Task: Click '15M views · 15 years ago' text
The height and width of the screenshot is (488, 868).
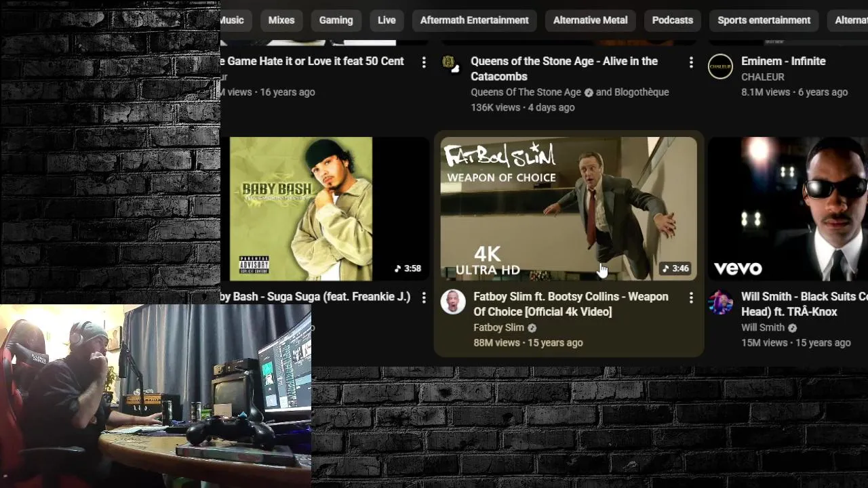Action: (796, 343)
